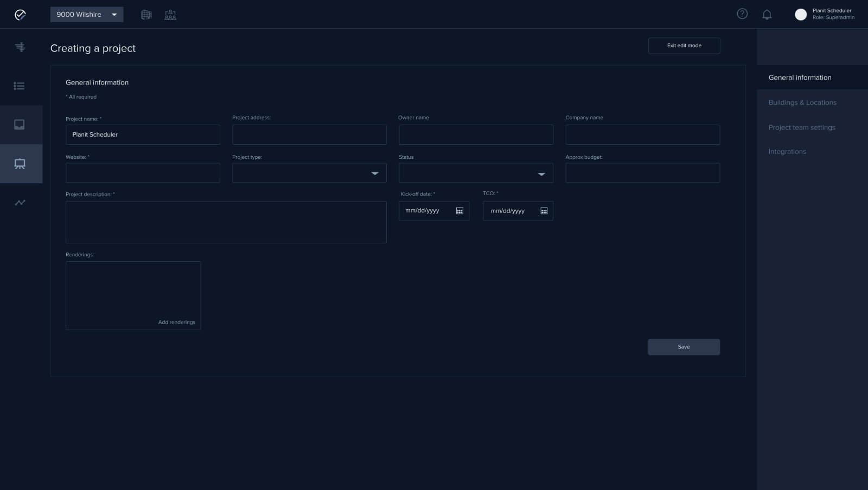Expand the 9000 Wilshire project dropdown
Viewport: 868px width, 490px height.
87,15
